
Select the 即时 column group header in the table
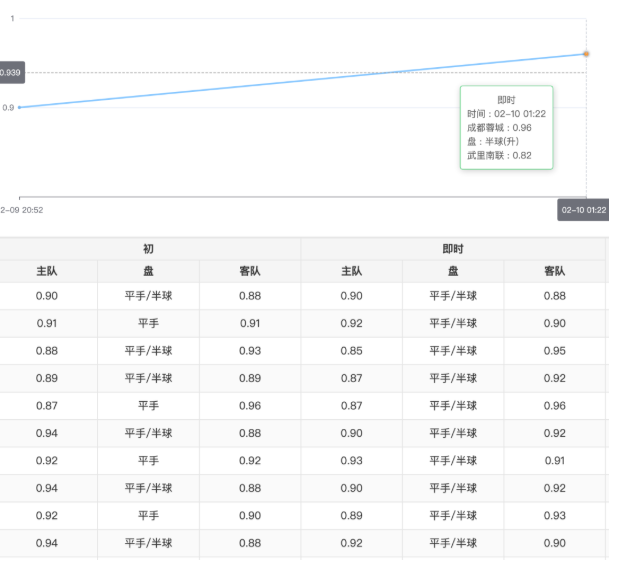tap(453, 248)
